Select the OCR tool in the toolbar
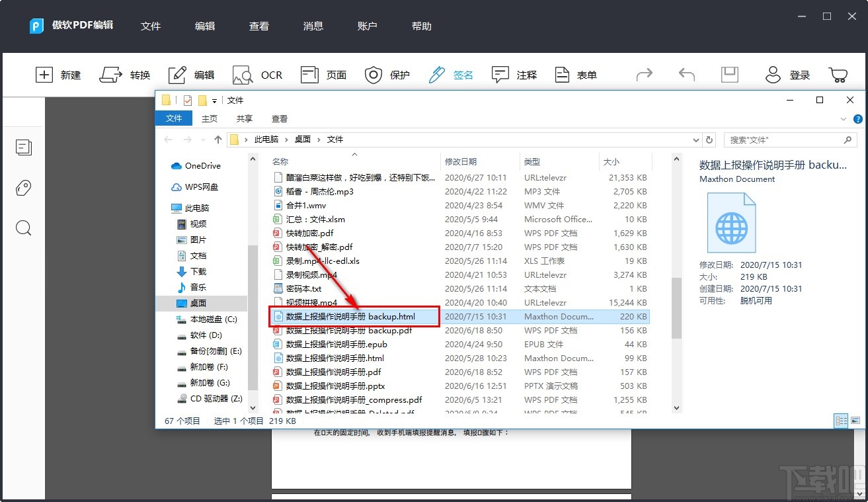Screen dimensions: 868x502 point(257,75)
